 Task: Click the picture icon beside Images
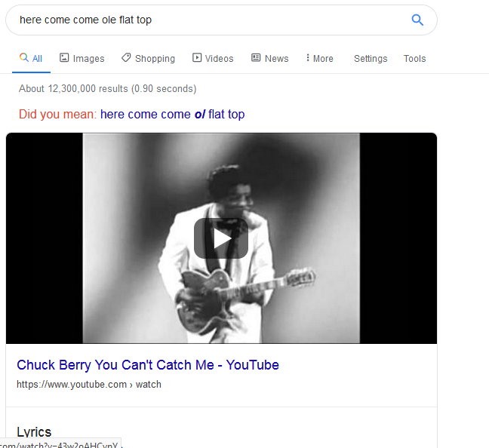(x=64, y=58)
